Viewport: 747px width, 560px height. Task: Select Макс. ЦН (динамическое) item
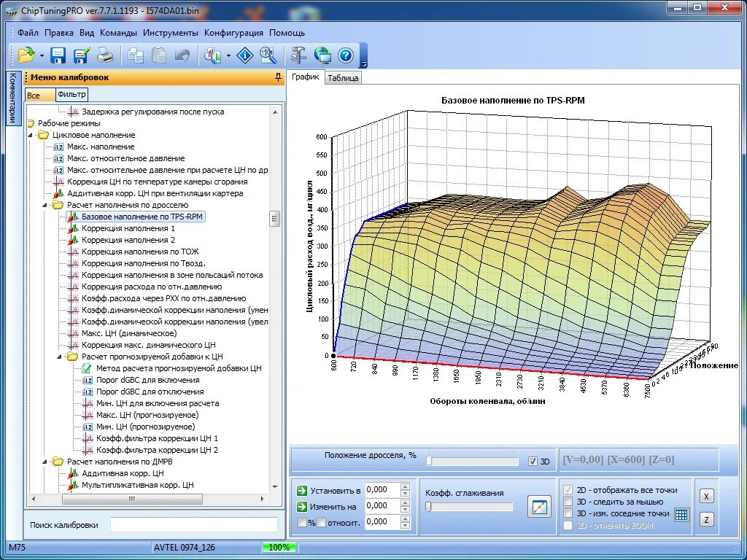(129, 333)
